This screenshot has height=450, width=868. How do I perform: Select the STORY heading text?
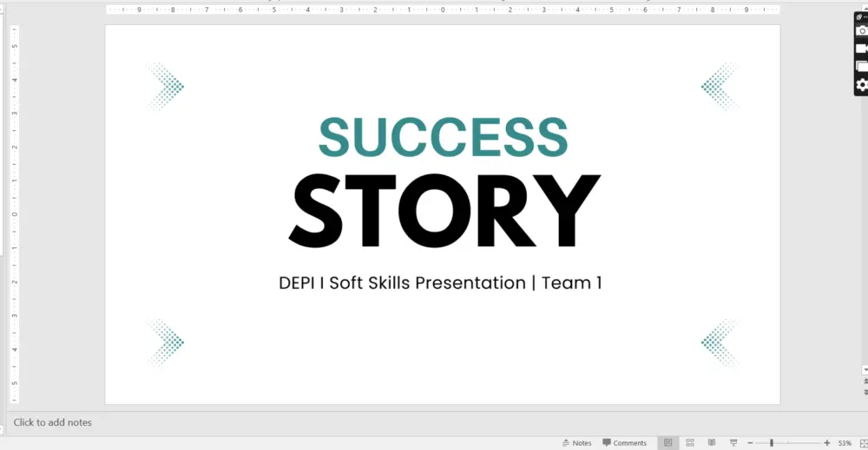(444, 210)
